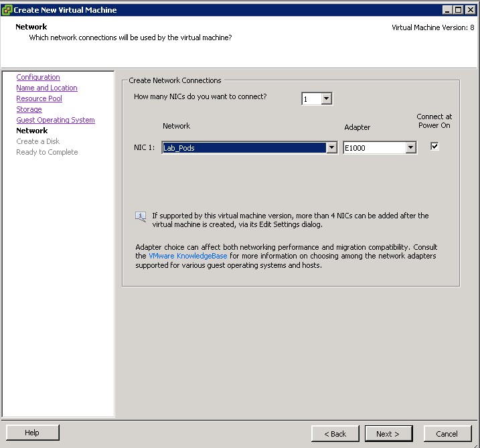Minimize the Create New Virtual Machine window
The width and height of the screenshot is (480, 448).
pyautogui.click(x=447, y=9)
